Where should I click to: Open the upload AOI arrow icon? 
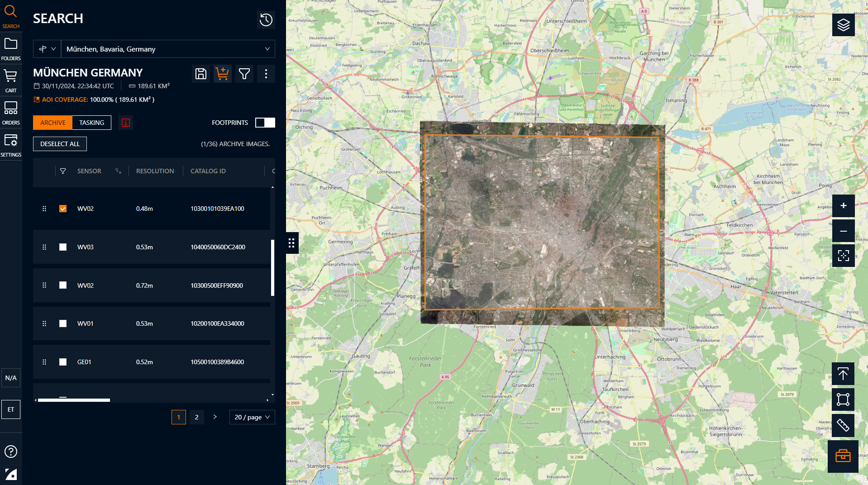843,374
